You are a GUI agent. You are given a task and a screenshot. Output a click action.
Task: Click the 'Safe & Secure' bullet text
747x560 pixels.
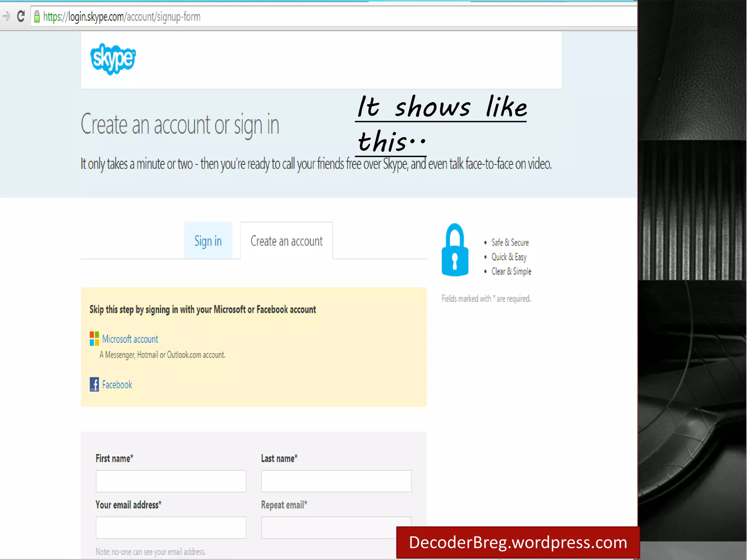tap(510, 242)
